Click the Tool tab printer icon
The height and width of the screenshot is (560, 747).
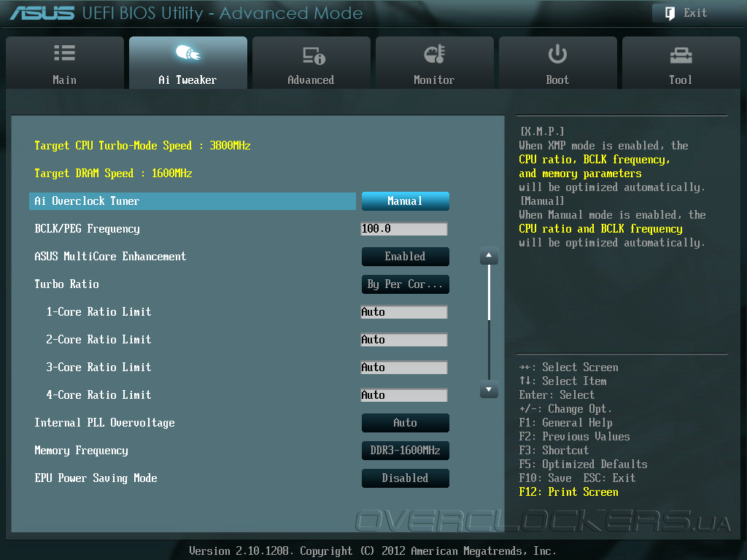tap(681, 55)
